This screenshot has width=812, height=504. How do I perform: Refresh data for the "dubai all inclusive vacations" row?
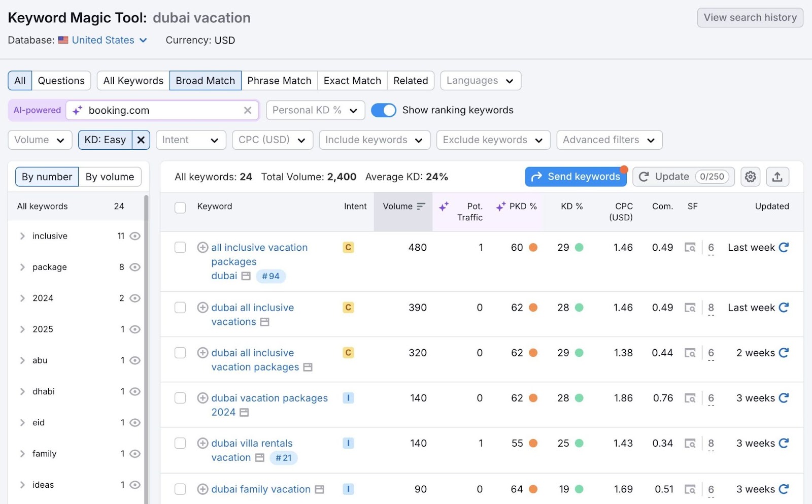[784, 307]
